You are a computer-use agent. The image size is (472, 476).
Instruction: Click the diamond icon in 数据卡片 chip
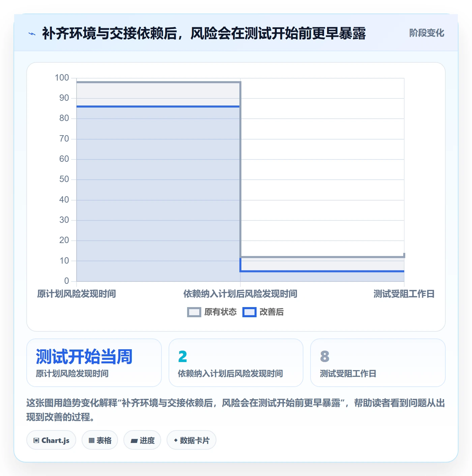click(176, 440)
